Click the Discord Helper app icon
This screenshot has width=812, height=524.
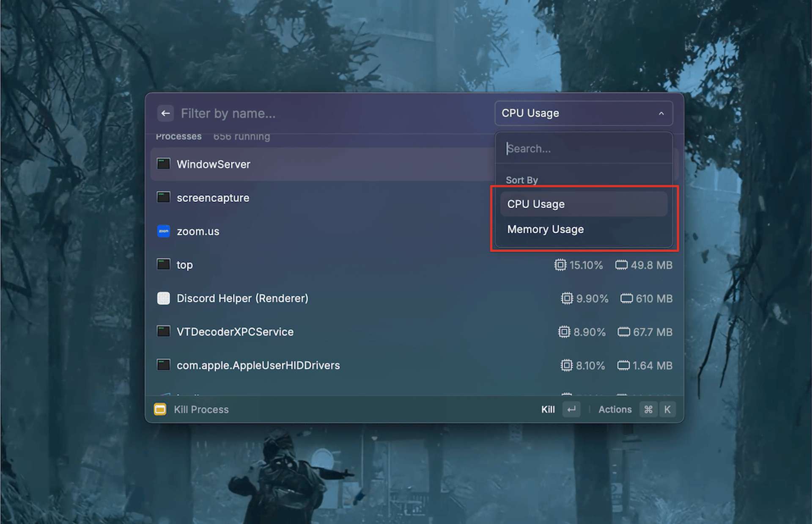point(164,298)
